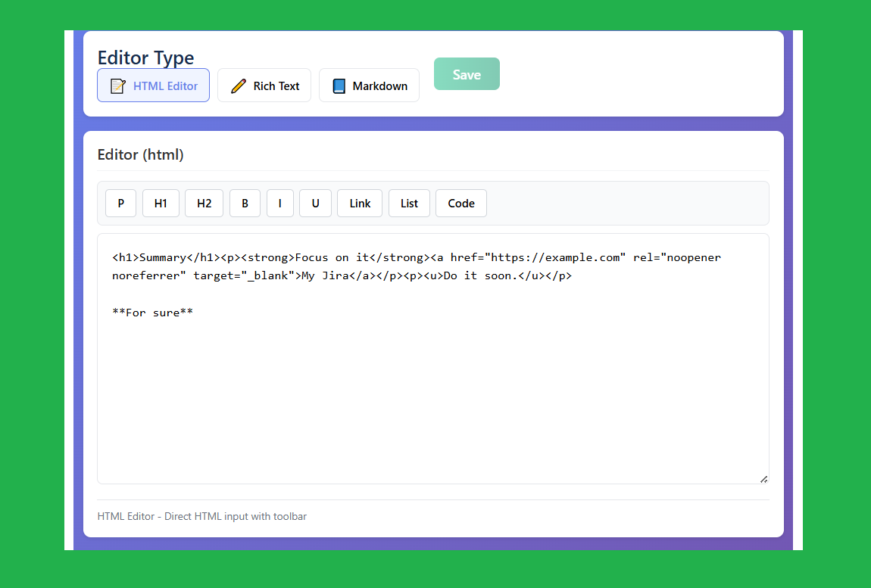The height and width of the screenshot is (588, 871).
Task: Insert a paragraph with the P button
Action: point(120,203)
